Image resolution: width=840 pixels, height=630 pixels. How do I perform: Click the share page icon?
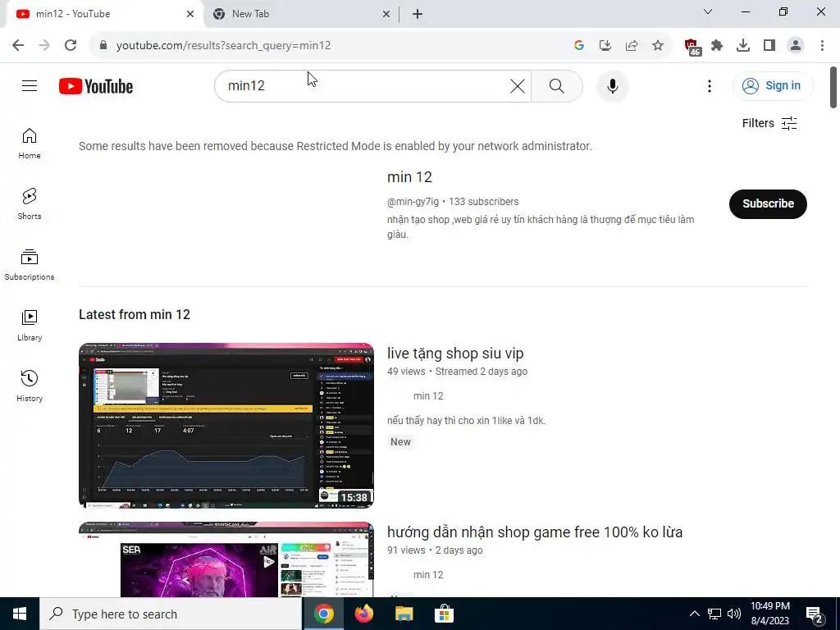(x=632, y=45)
